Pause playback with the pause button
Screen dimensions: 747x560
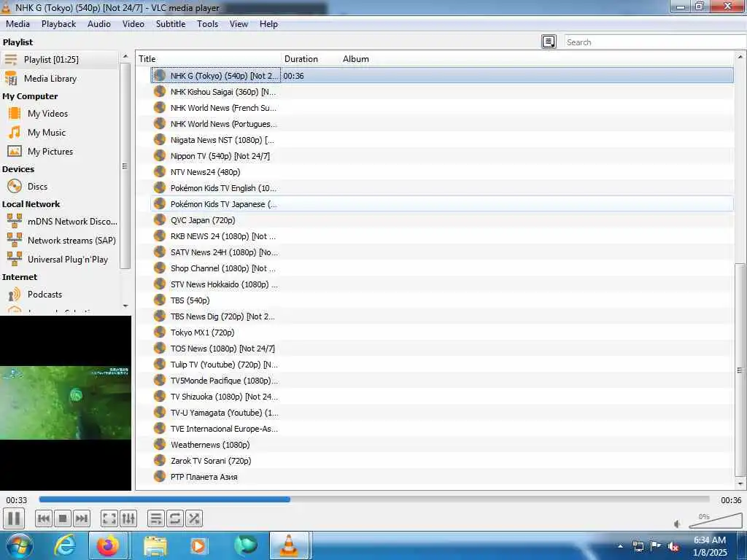14,518
